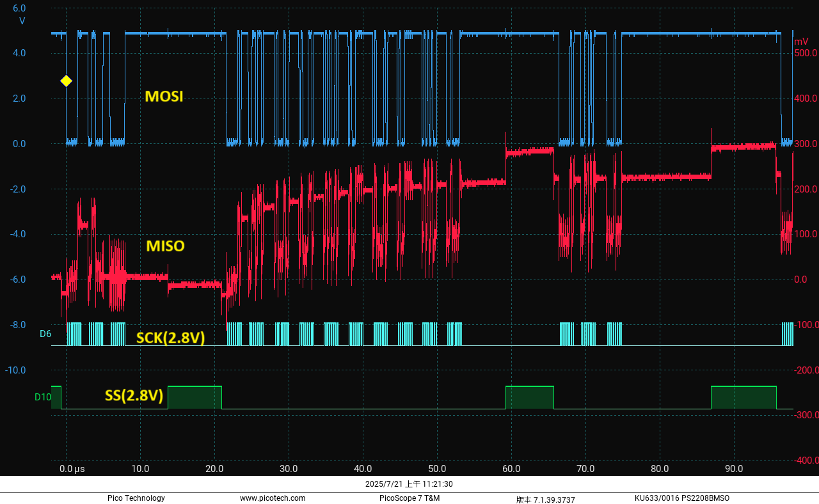This screenshot has height=504, width=819.
Task: Click the 0.0 µs time axis label
Action: pos(72,469)
